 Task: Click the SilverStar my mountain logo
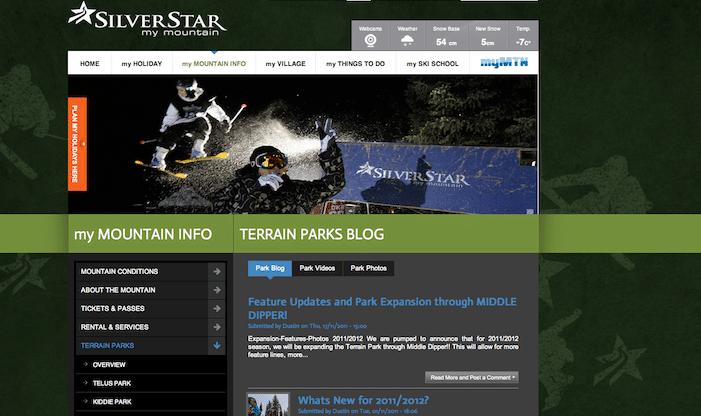point(148,20)
